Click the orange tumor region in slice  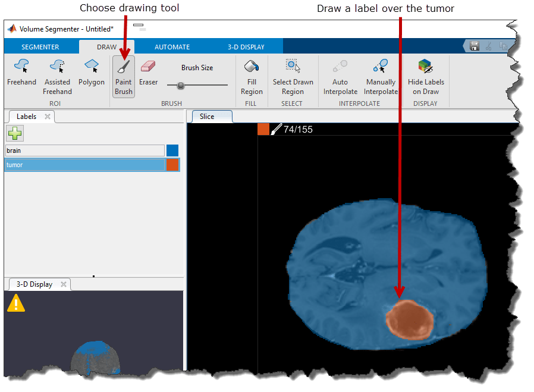pyautogui.click(x=409, y=320)
